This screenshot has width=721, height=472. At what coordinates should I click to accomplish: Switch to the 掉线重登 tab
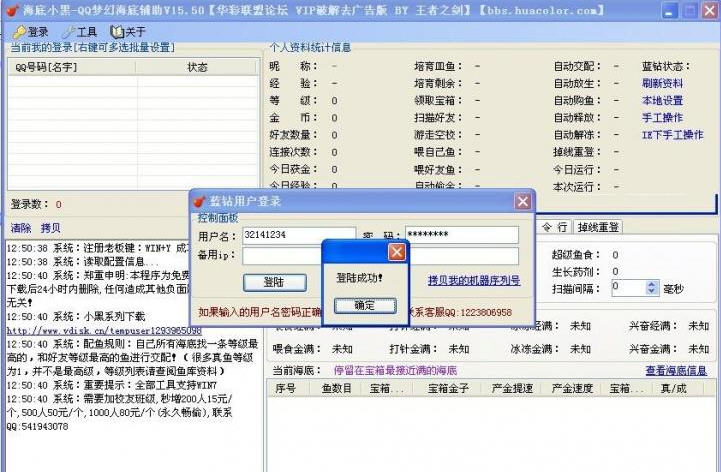click(x=598, y=227)
